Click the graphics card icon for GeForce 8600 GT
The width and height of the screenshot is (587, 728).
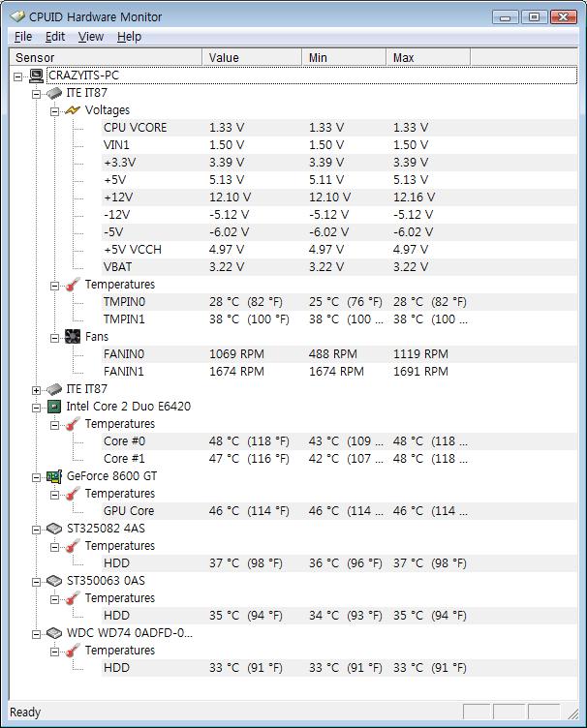(x=54, y=476)
